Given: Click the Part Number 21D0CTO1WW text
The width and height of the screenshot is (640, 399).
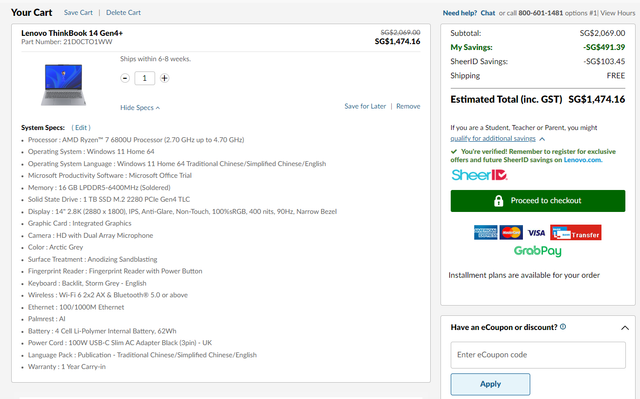Looking at the screenshot, I should 67,42.
